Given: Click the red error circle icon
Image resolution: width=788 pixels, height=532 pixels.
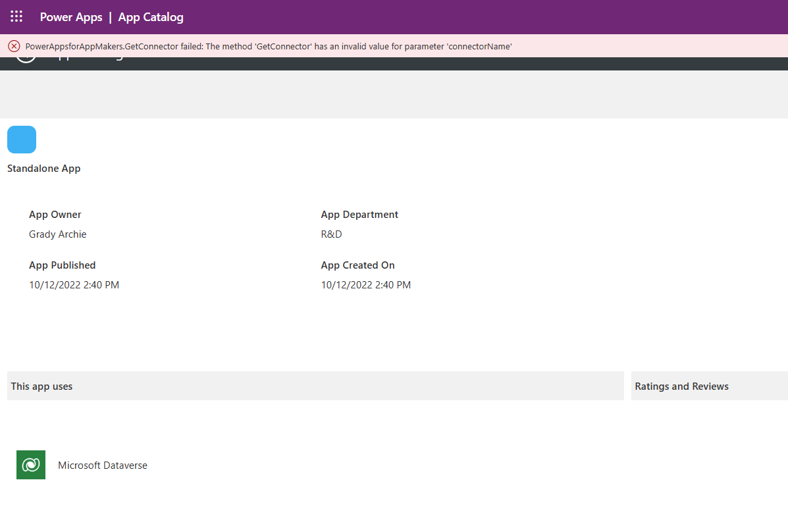Looking at the screenshot, I should coord(14,45).
